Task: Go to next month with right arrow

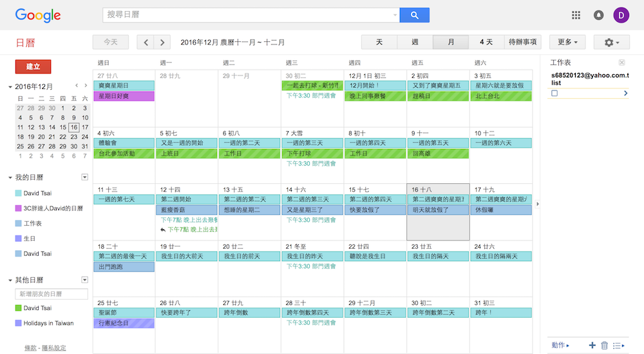Action: [x=162, y=42]
